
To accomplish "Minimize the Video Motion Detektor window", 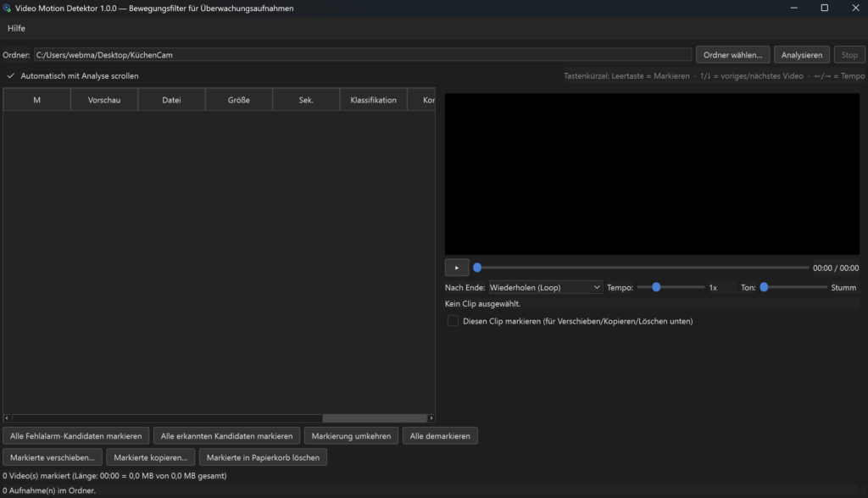I will pos(793,8).
